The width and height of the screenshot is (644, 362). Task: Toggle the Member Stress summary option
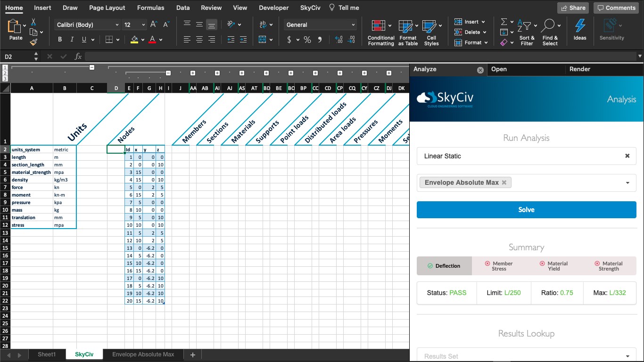click(x=499, y=266)
